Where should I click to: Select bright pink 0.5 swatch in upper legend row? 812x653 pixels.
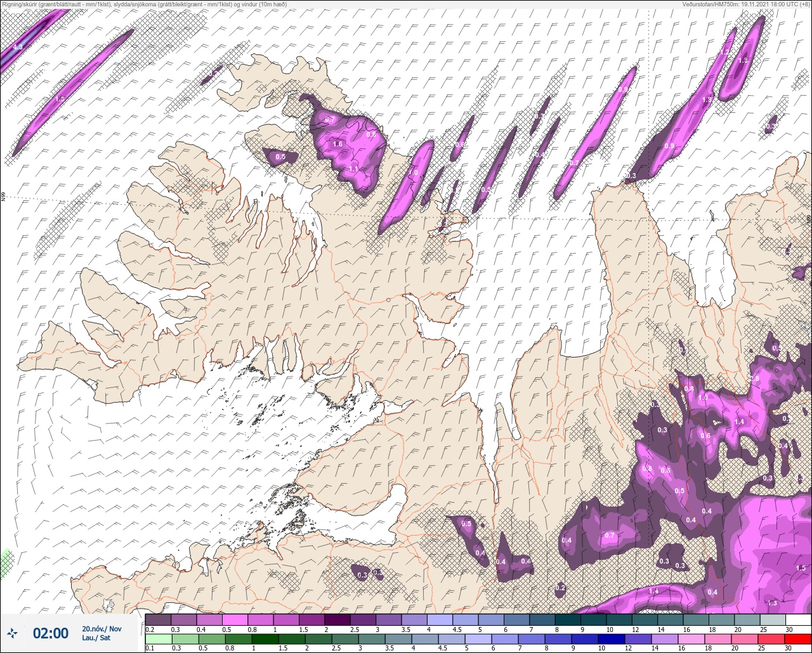(235, 619)
